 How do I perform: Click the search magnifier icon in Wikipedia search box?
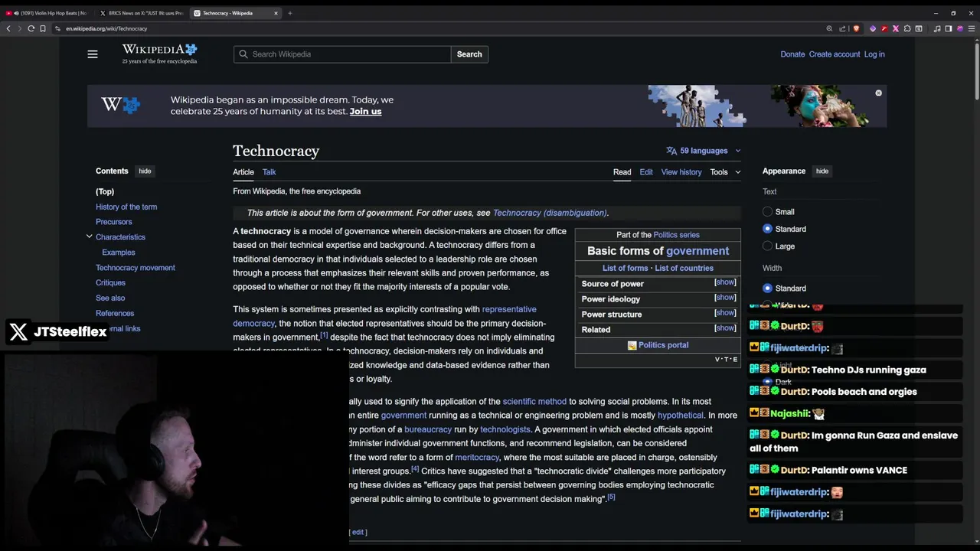click(x=243, y=54)
